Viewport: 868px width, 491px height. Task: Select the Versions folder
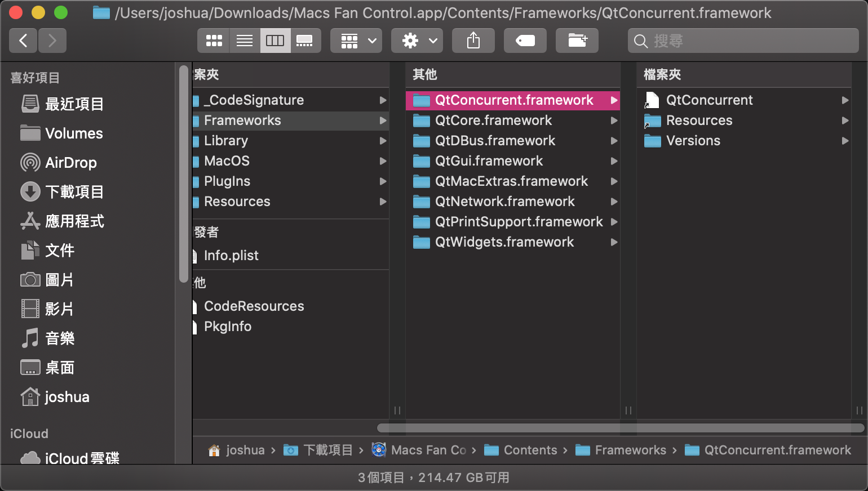click(x=744, y=141)
